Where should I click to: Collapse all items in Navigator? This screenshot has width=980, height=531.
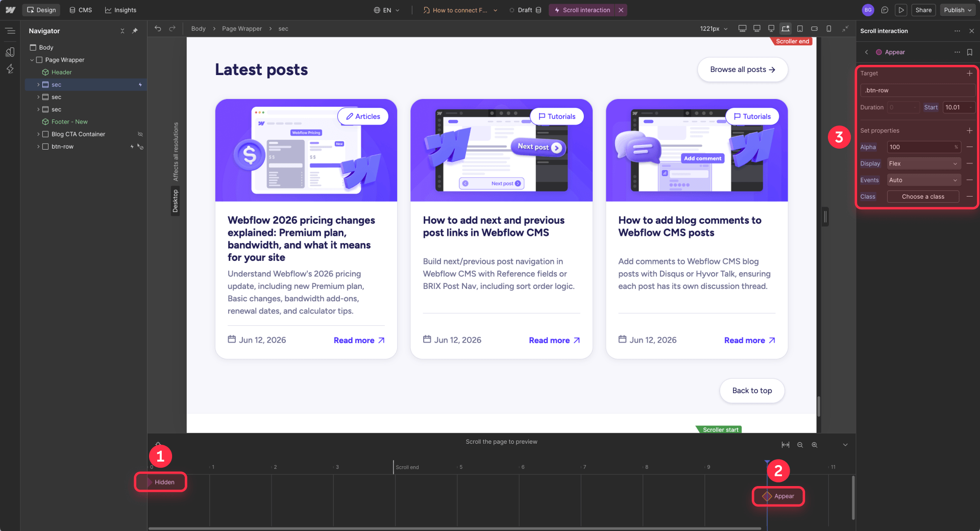(122, 31)
